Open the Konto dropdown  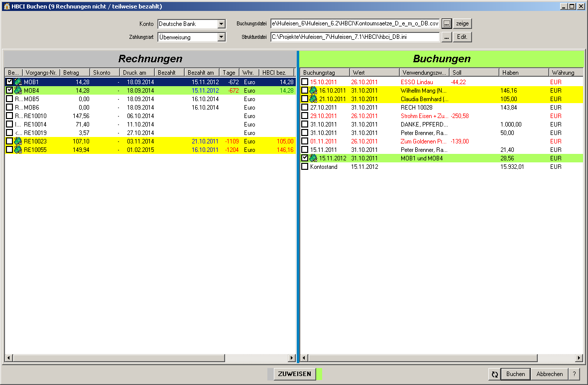(222, 24)
